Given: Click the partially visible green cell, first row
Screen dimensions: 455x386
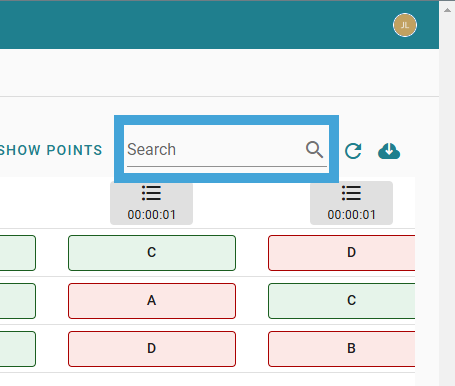Looking at the screenshot, I should (x=18, y=253).
